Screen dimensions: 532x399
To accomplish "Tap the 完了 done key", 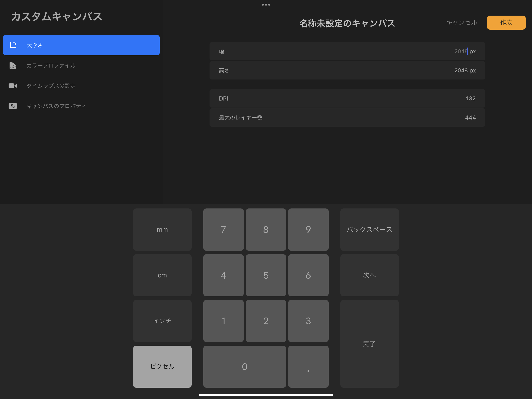I will (x=369, y=343).
